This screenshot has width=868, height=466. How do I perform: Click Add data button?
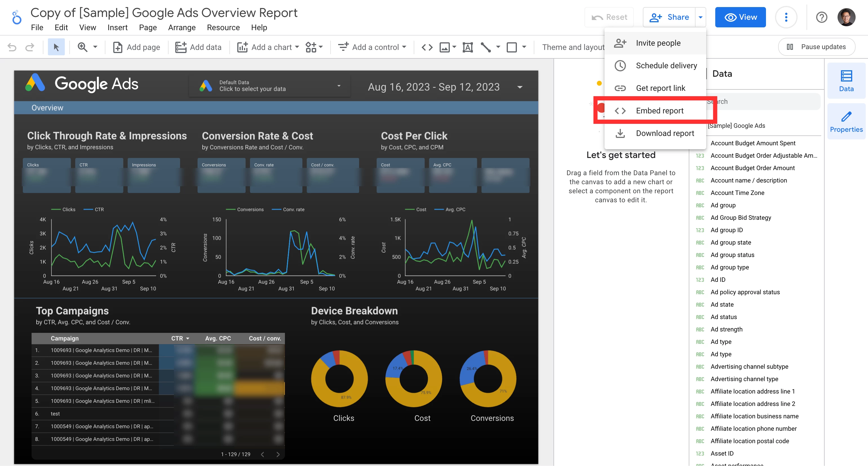point(198,47)
